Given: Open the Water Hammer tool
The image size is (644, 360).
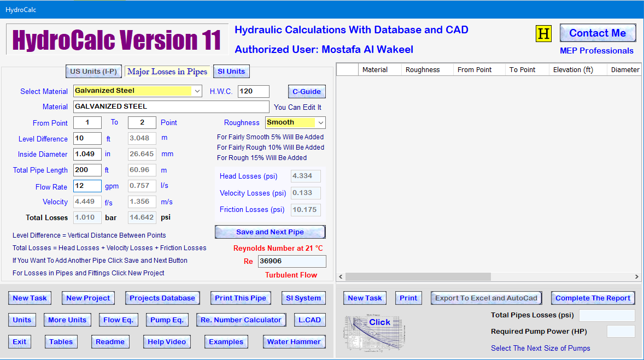Looking at the screenshot, I should [x=294, y=341].
